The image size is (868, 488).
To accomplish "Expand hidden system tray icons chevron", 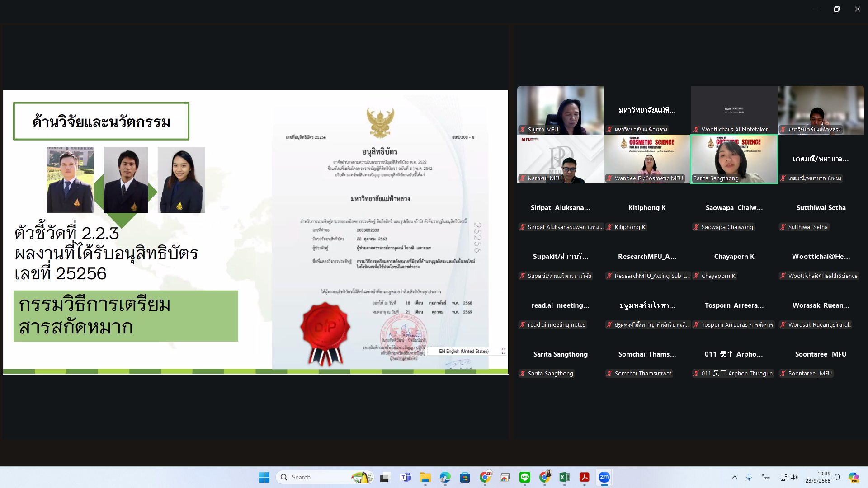I will pos(734,477).
